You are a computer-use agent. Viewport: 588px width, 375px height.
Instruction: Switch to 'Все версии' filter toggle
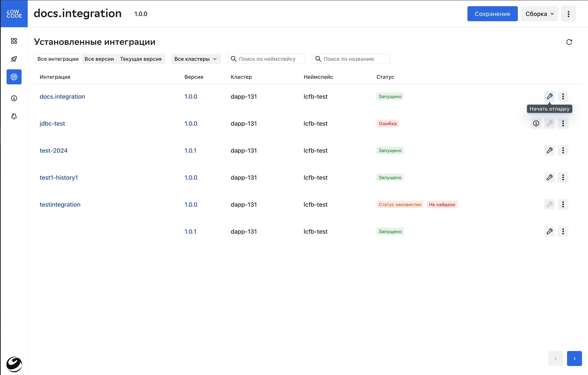[99, 59]
